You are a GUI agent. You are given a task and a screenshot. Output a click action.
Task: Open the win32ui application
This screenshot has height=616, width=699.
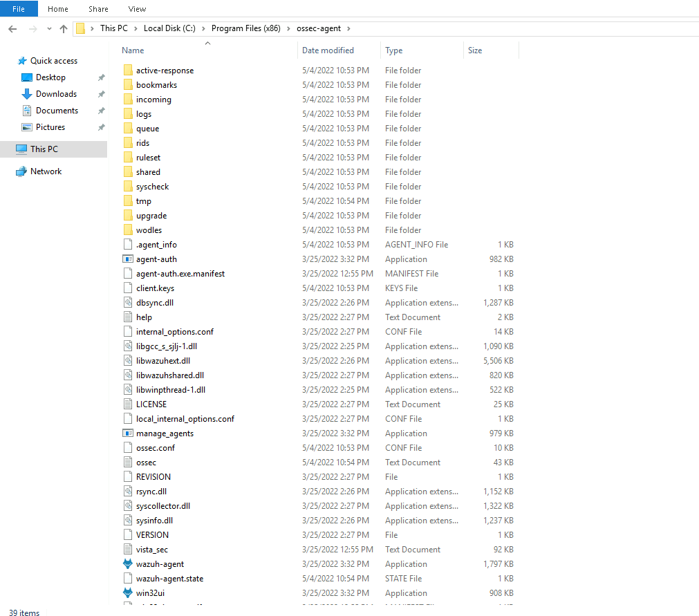[151, 592]
